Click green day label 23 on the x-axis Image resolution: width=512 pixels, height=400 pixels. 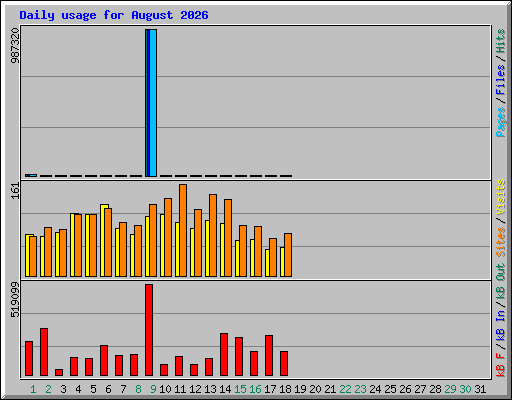[x=360, y=389]
